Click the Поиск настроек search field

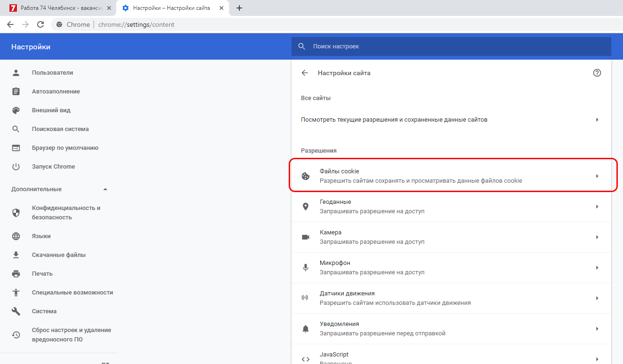tap(451, 46)
